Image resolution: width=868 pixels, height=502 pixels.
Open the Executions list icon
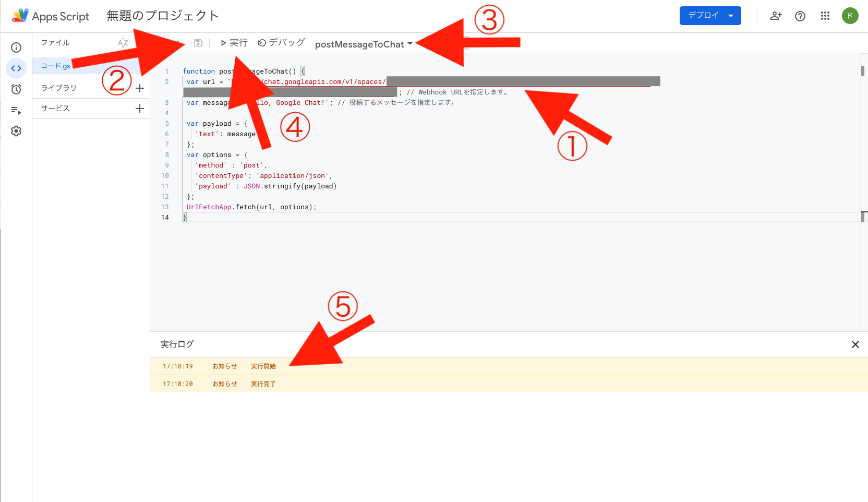coord(16,110)
